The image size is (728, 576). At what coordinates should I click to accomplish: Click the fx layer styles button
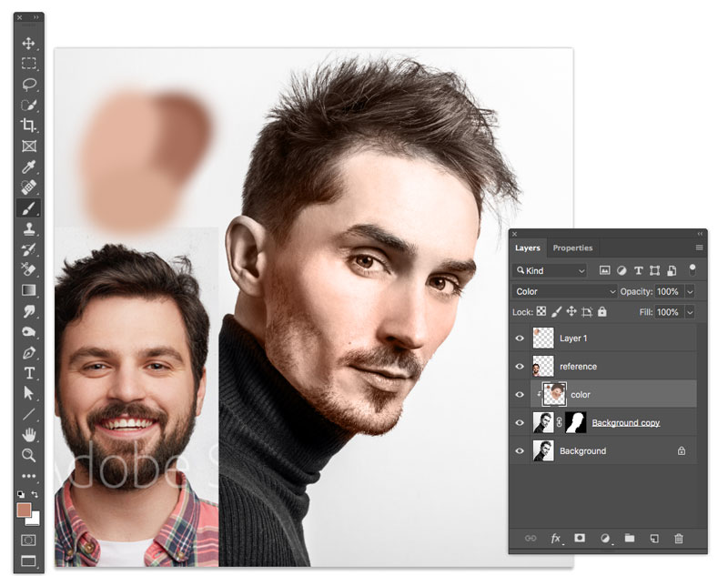[x=555, y=538]
